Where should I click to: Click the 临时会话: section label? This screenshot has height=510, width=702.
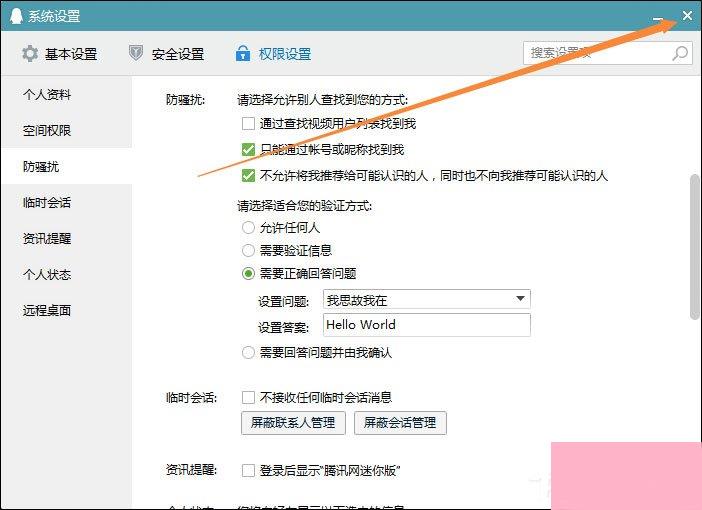click(x=191, y=398)
